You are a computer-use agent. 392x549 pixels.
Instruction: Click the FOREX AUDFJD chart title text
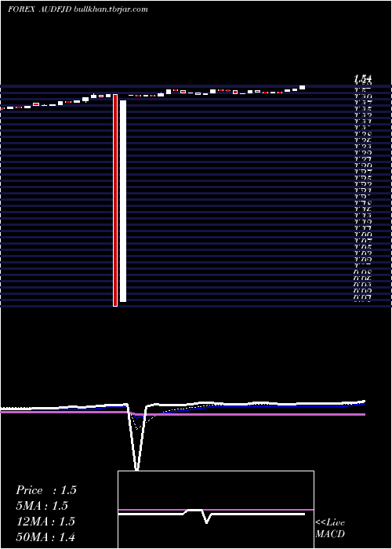(x=40, y=9)
